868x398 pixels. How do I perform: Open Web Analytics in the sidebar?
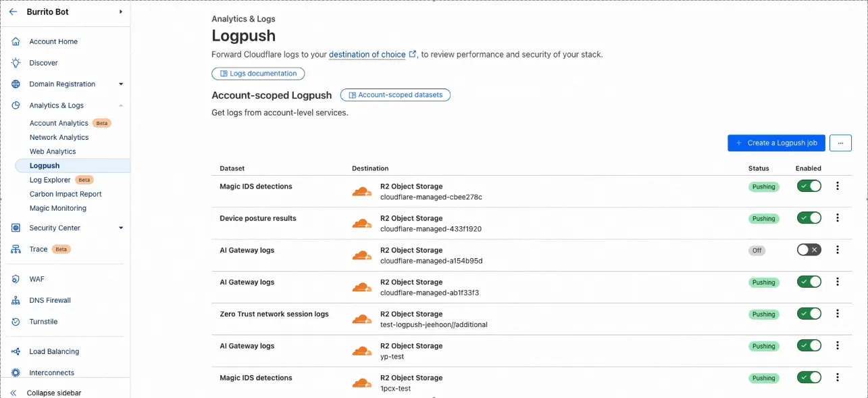coord(54,151)
